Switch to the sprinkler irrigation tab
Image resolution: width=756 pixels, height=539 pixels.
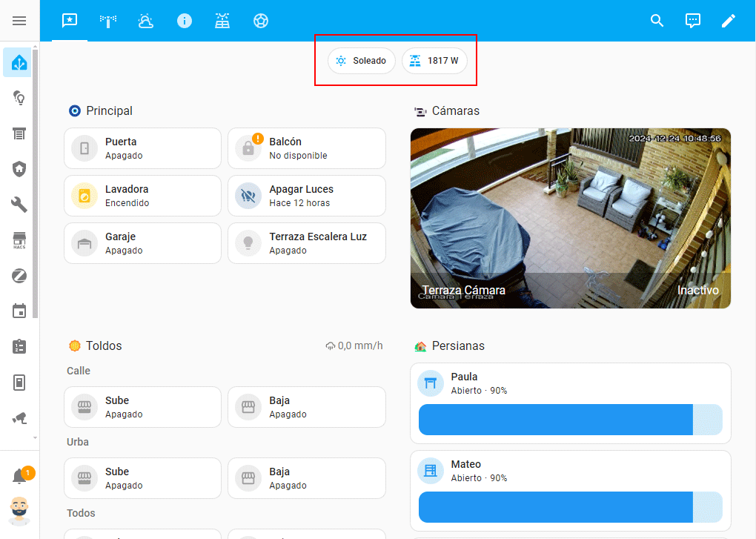[x=107, y=21]
